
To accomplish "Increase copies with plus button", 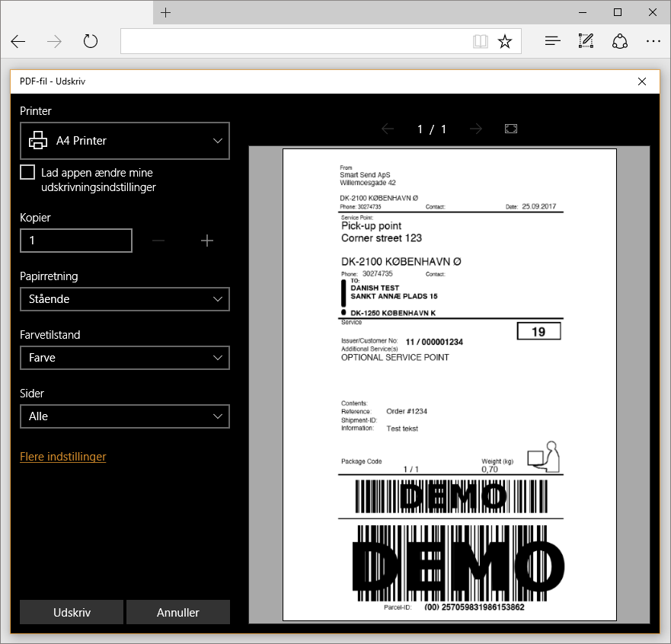I will coord(207,241).
